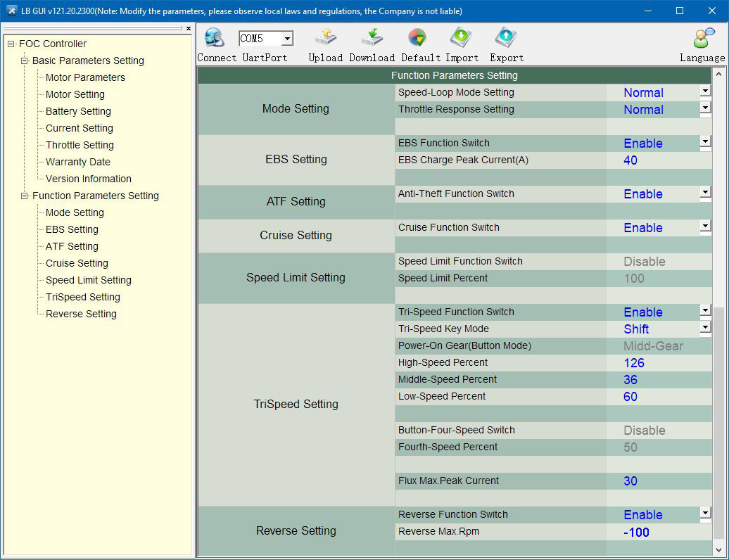The image size is (729, 560).
Task: Click the Upload parameters icon
Action: [325, 38]
